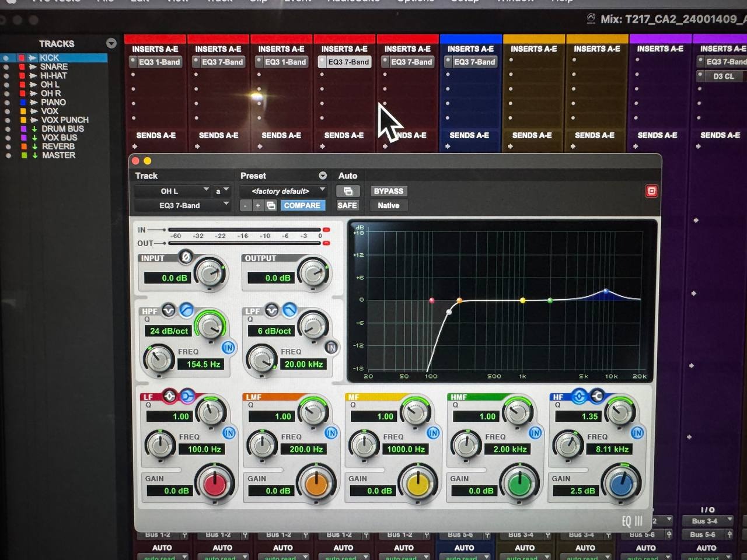Select the HF band shelf filter icon
This screenshot has height=560, width=747.
[x=596, y=397]
